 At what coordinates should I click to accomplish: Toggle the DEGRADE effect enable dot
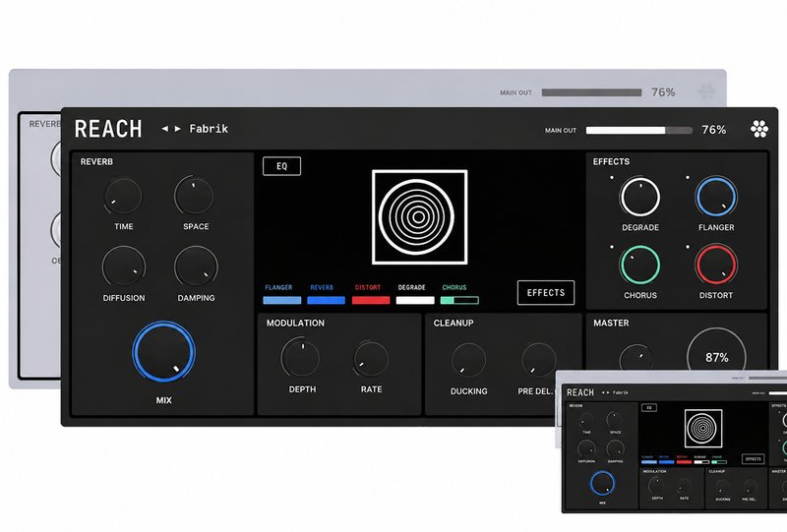coord(611,178)
